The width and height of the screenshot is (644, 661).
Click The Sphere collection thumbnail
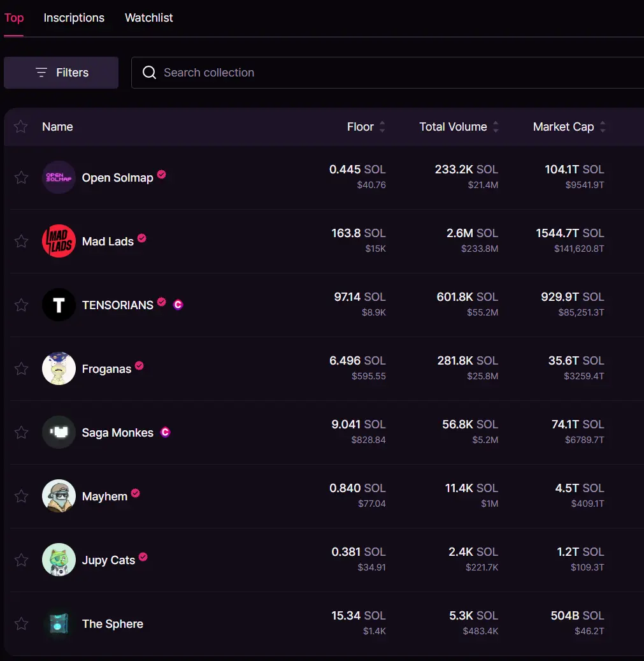click(x=59, y=623)
